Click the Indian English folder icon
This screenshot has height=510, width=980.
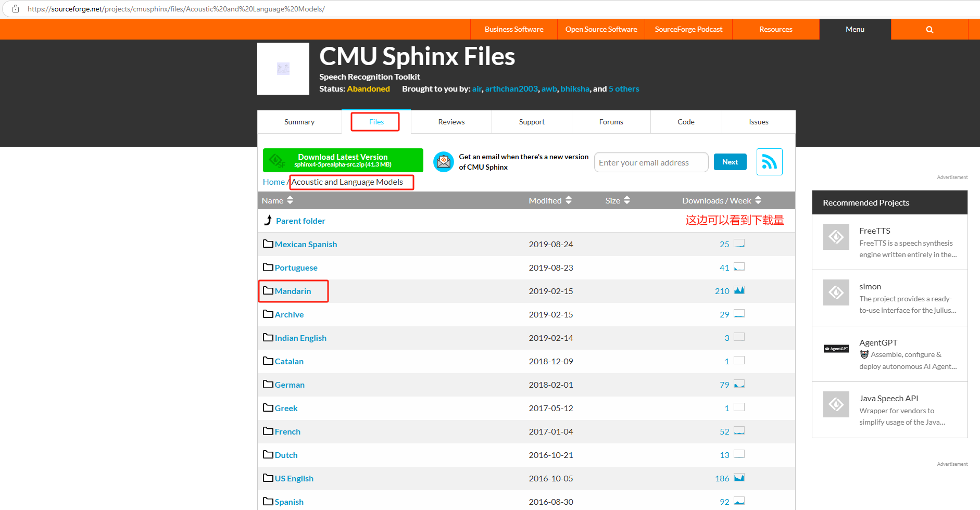click(x=268, y=337)
